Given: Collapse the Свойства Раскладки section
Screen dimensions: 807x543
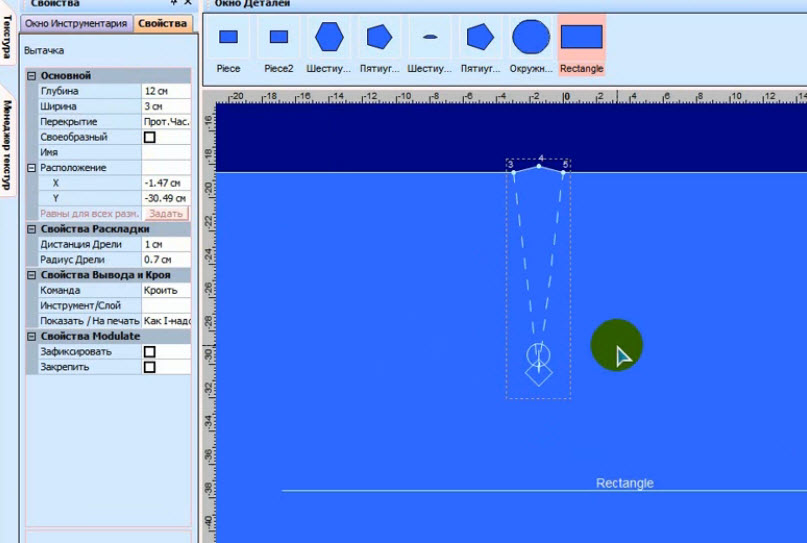Looking at the screenshot, I should point(31,229).
